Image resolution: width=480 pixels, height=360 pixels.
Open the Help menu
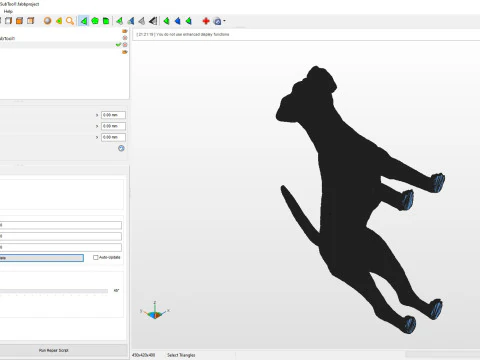coord(8,11)
